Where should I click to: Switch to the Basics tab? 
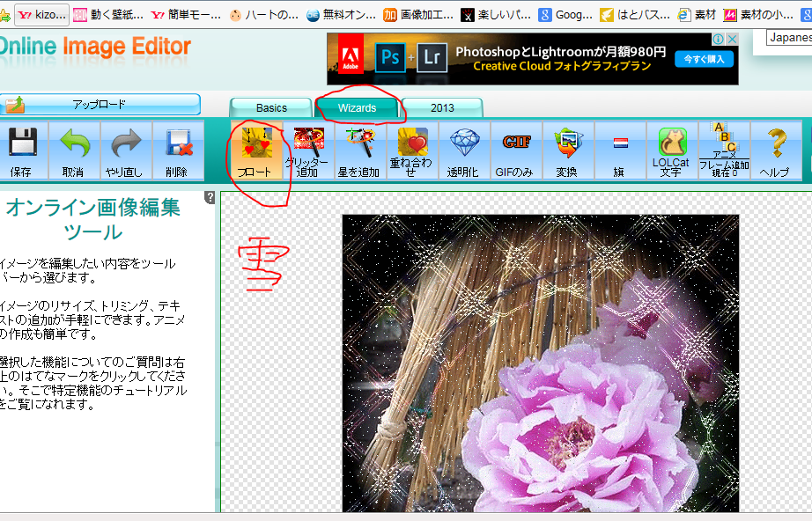pos(271,107)
